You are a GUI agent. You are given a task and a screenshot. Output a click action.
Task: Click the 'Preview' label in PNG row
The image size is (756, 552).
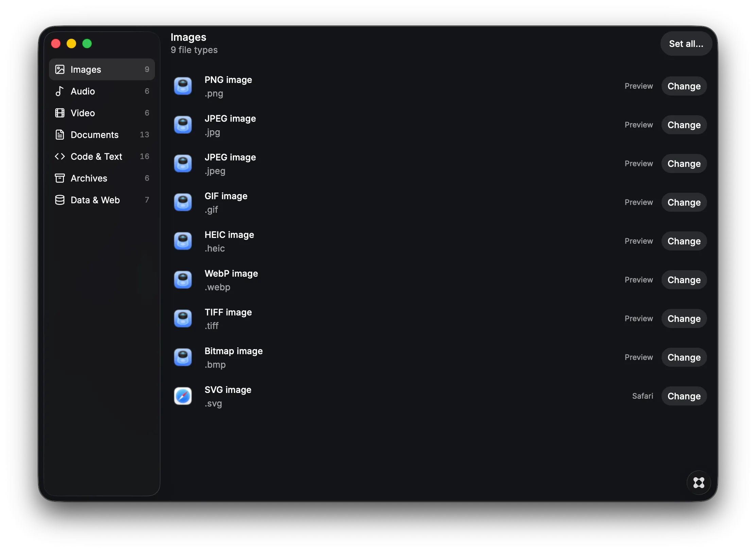pyautogui.click(x=639, y=86)
